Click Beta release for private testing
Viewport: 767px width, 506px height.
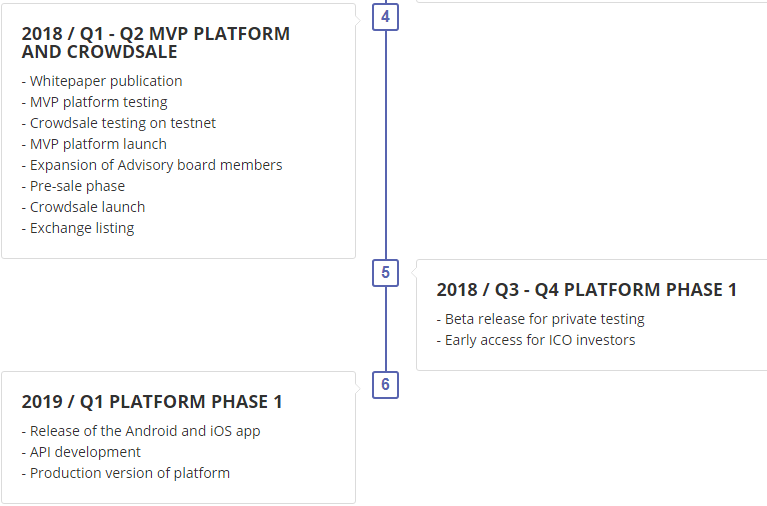541,319
